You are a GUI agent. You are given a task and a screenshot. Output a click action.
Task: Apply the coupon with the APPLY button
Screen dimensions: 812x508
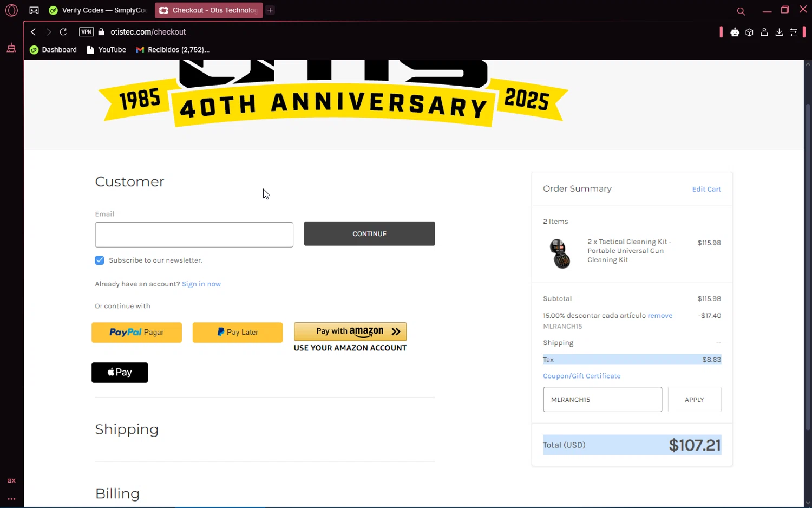pos(695,399)
